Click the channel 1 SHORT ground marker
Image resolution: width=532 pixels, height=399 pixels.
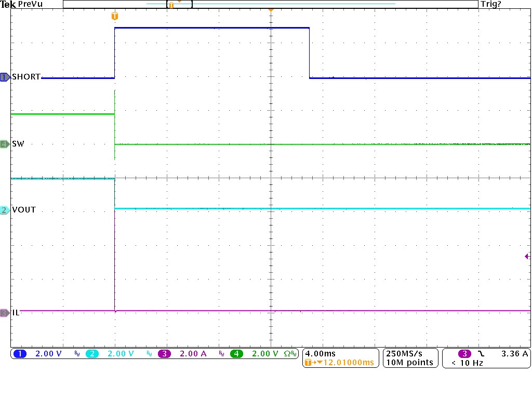click(5, 77)
